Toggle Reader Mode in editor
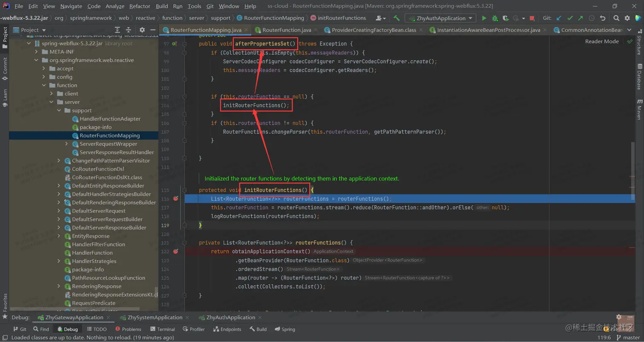Image resolution: width=644 pixels, height=342 pixels. [602, 41]
